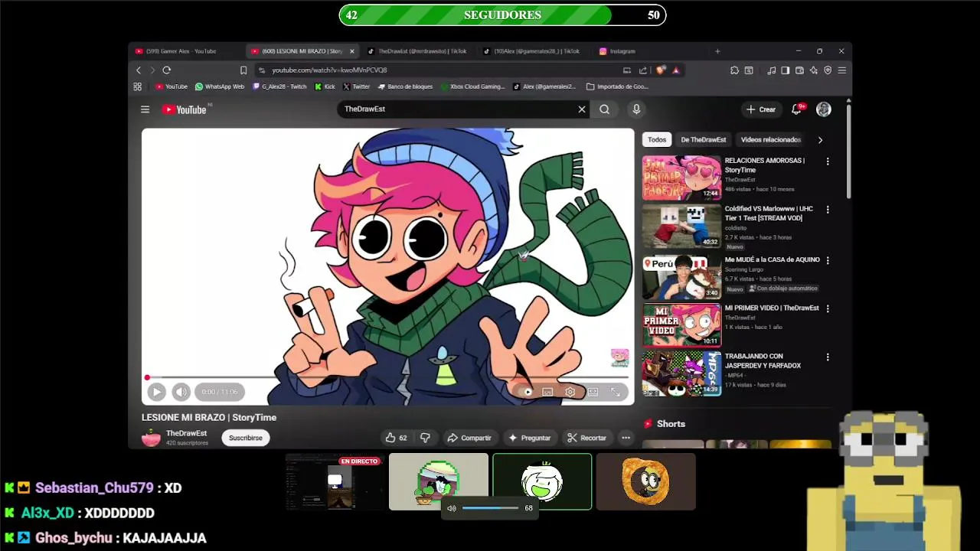Like the video showing 62 likes
980x551 pixels.
coord(397,438)
